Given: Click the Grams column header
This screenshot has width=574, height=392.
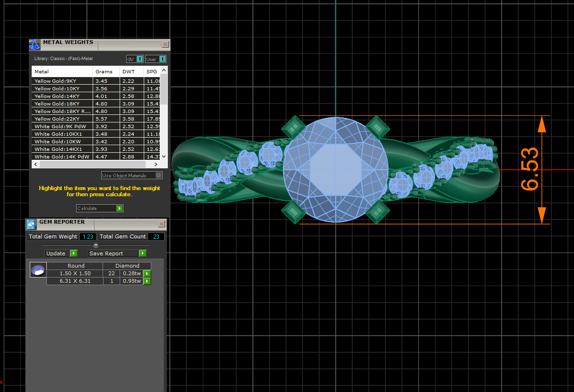Looking at the screenshot, I should (x=104, y=72).
